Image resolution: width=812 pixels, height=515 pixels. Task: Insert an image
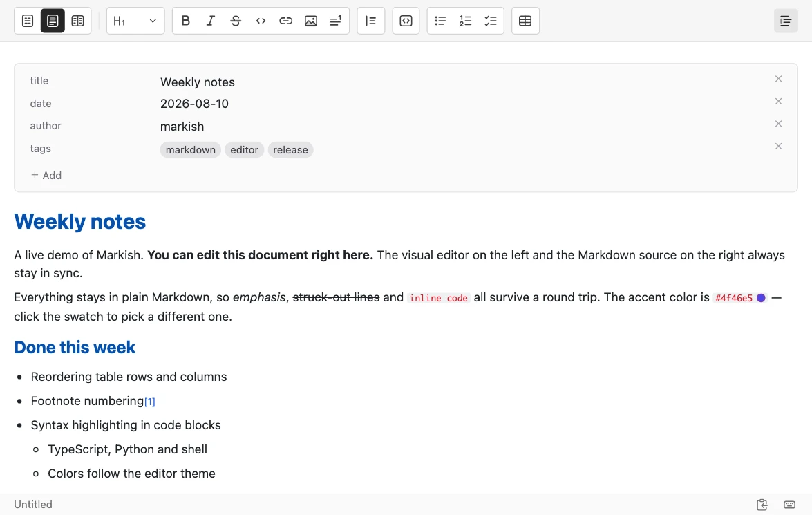(x=311, y=21)
